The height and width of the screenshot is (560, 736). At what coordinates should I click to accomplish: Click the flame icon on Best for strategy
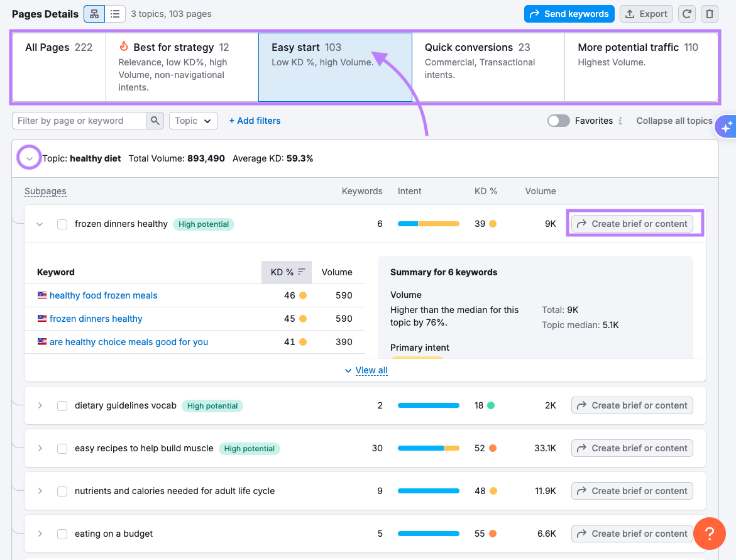click(124, 47)
